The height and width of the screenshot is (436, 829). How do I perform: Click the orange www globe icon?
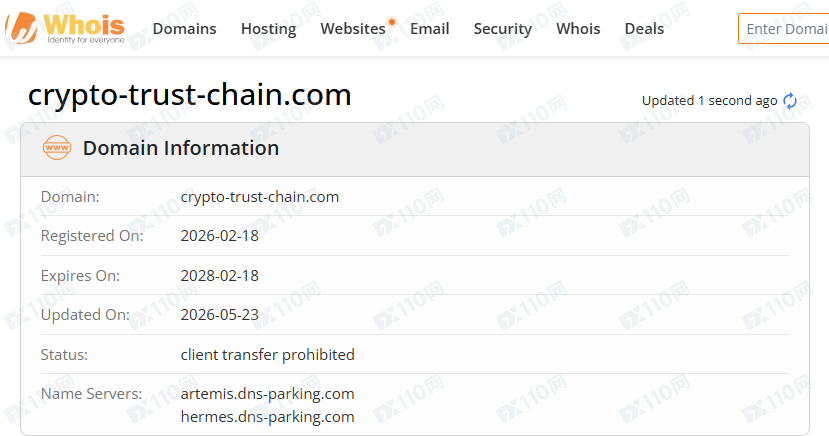tap(57, 148)
